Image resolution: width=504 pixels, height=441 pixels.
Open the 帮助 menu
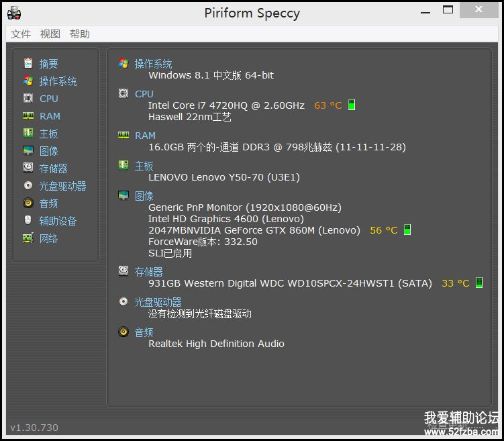click(x=80, y=34)
